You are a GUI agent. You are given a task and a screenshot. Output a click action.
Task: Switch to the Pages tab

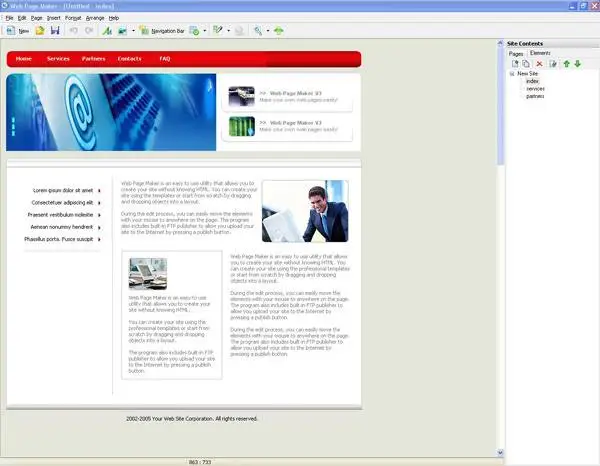click(516, 54)
